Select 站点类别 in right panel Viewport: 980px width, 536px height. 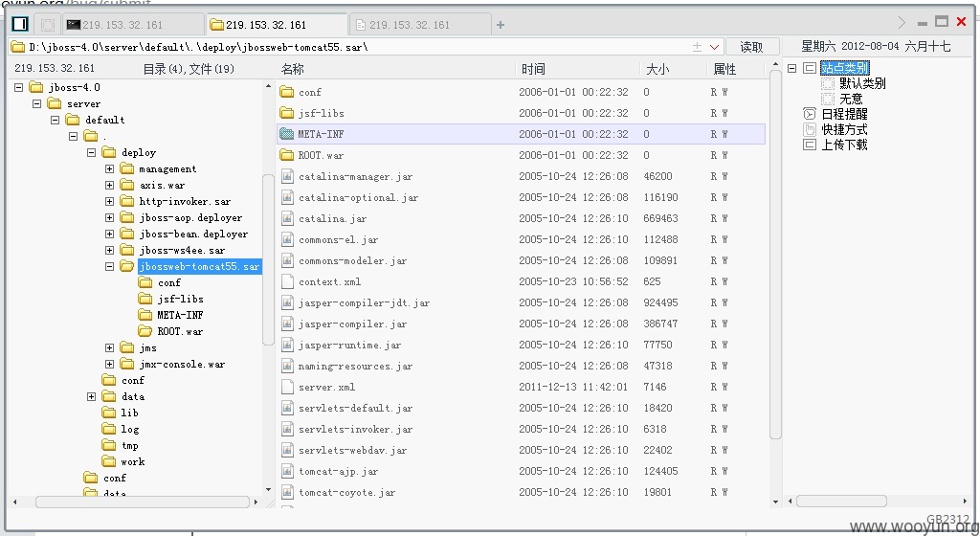844,68
